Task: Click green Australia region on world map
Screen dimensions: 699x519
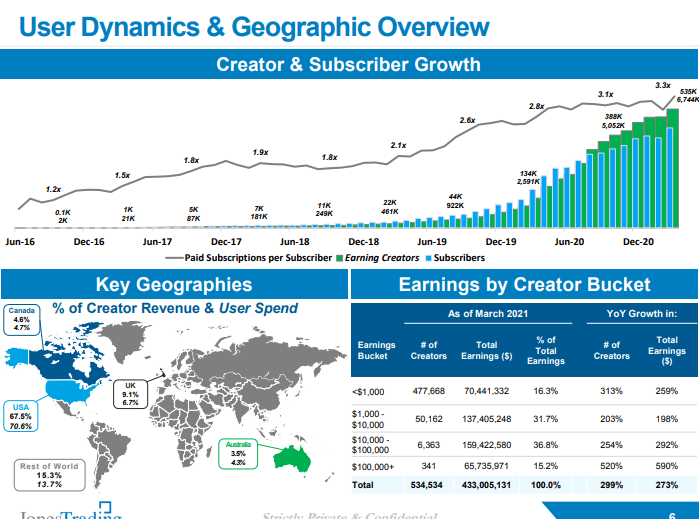Action: 297,457
